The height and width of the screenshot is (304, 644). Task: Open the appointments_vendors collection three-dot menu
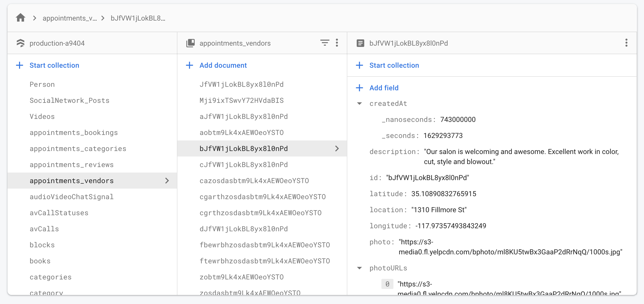pyautogui.click(x=337, y=43)
